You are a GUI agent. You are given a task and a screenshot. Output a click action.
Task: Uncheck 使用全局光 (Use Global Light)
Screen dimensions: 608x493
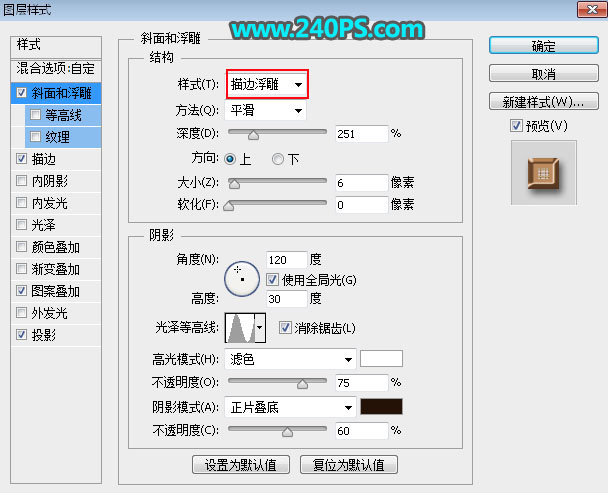click(272, 279)
